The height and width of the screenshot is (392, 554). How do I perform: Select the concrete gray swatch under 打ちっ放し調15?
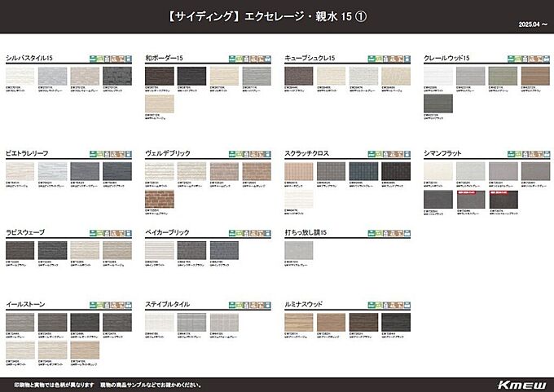pos(298,251)
